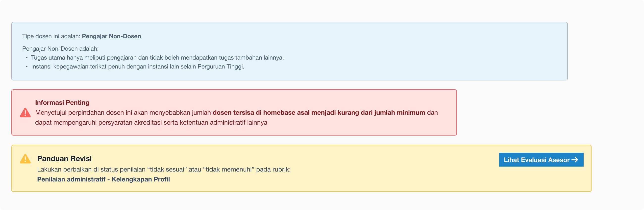The width and height of the screenshot is (644, 210).
Task: Click the Tugas utama bullet item
Action: click(157, 58)
